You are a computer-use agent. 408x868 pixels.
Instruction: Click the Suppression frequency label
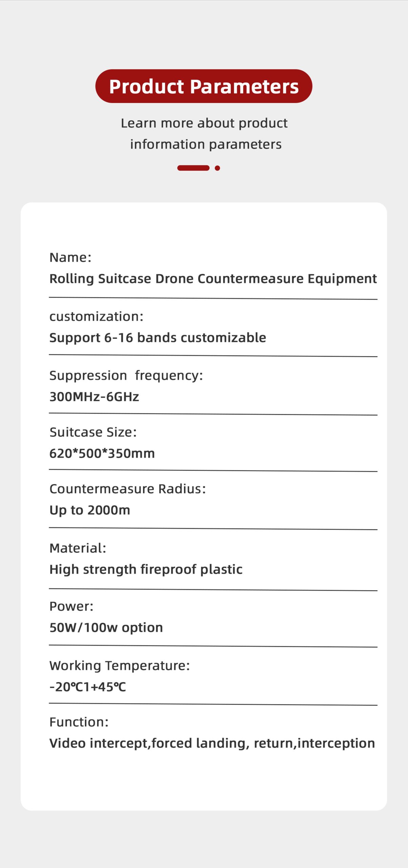[x=126, y=376]
